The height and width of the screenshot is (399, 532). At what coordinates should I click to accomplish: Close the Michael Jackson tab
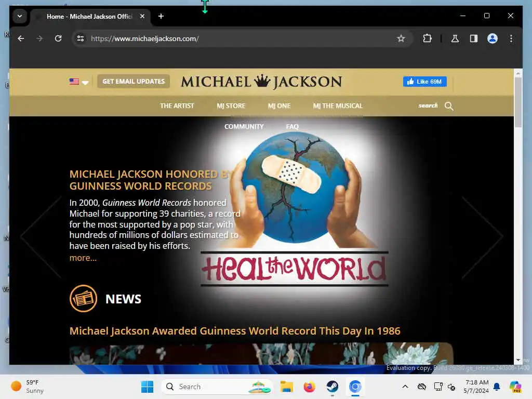[142, 16]
